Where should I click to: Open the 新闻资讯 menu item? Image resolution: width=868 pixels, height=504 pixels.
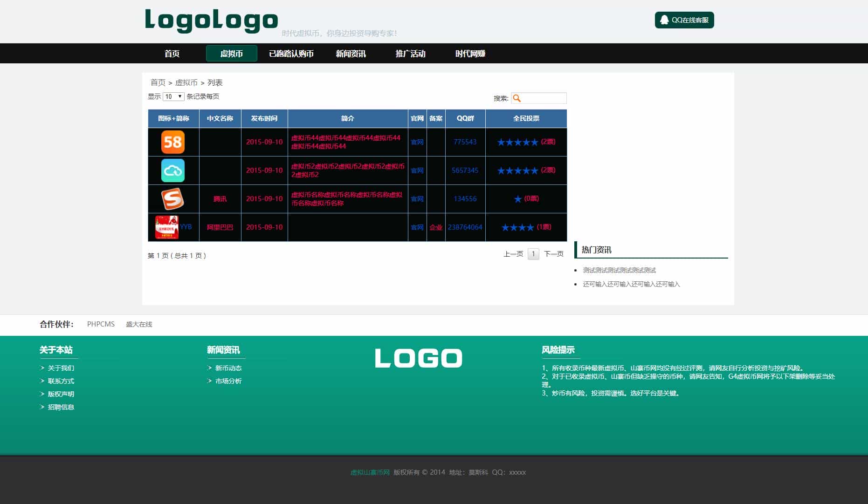350,53
